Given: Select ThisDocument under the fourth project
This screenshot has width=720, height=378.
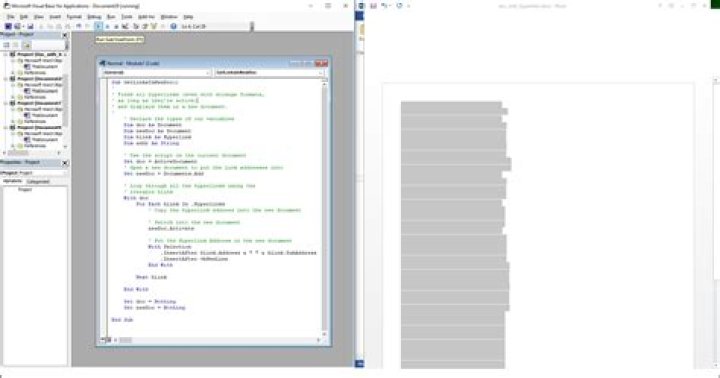Looking at the screenshot, I should (45, 140).
